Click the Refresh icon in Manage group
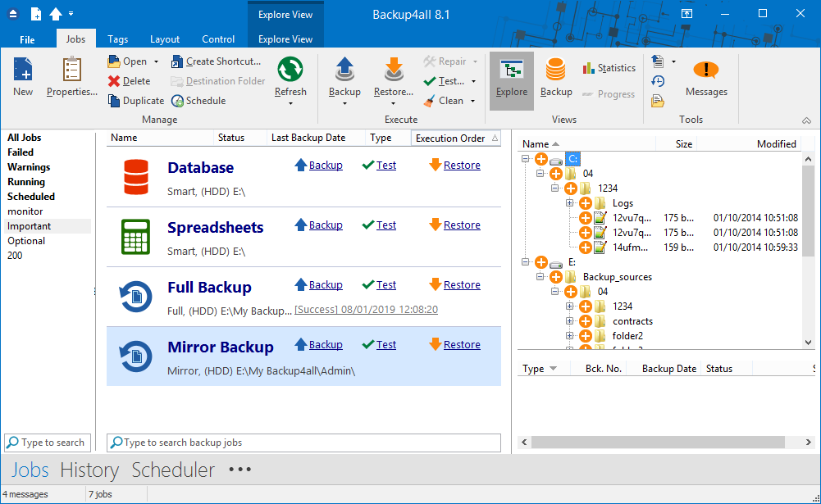The image size is (821, 504). [290, 70]
